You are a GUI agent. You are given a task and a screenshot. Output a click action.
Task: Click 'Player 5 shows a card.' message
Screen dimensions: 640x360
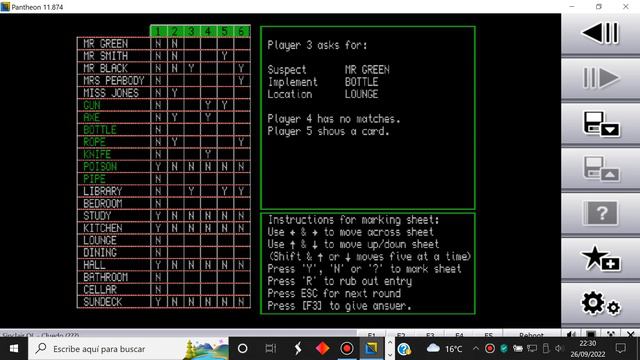tap(328, 131)
